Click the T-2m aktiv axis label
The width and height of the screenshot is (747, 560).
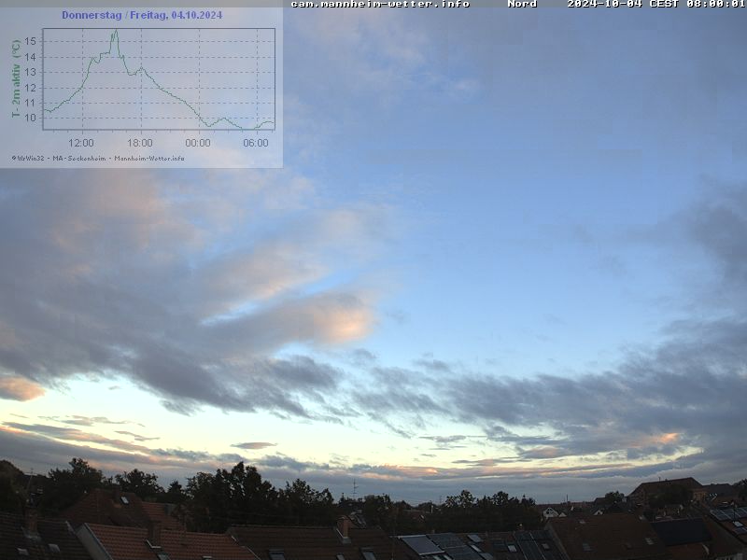[16, 78]
